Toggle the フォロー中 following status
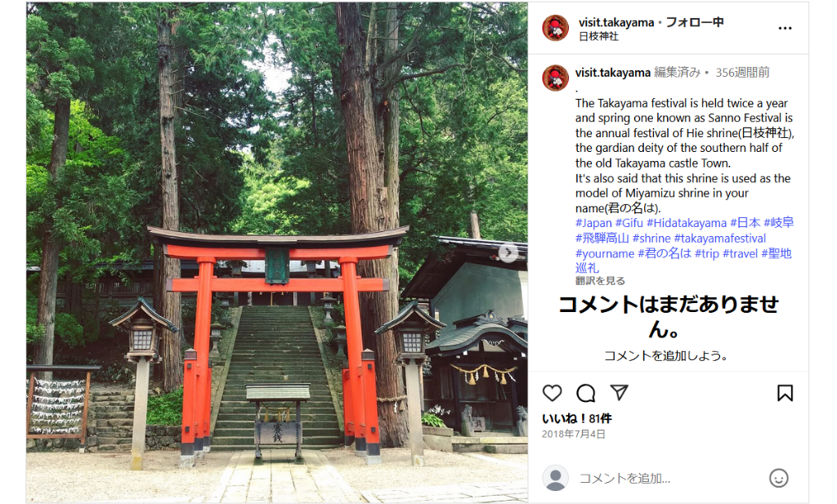 (695, 22)
